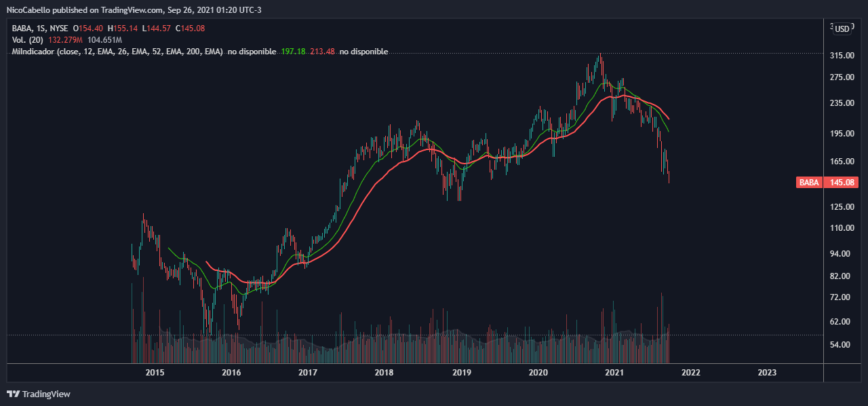This screenshot has height=406, width=868.
Task: Click the red EMA value 213.48
Action: (x=322, y=52)
